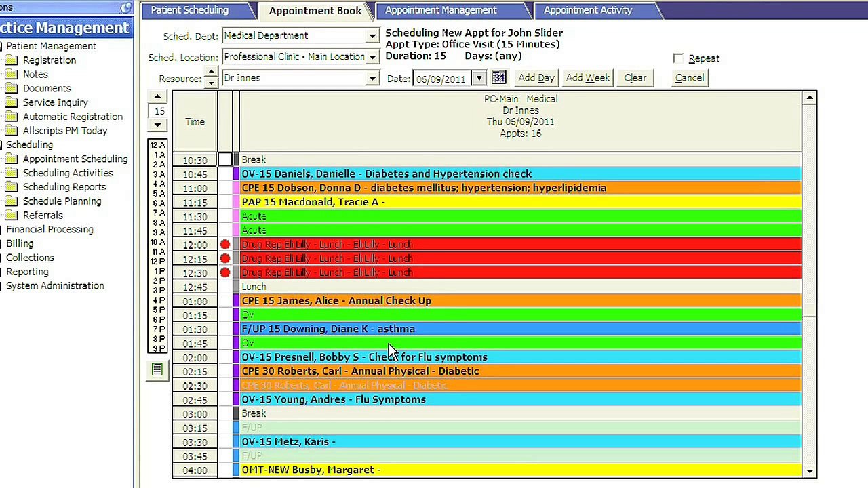The image size is (868, 488).
Task: Click the red dot marker at 12:15
Action: point(225,258)
